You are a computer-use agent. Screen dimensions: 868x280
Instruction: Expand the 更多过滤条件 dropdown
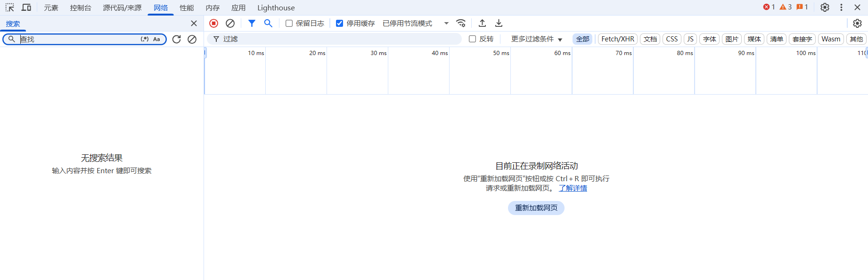tap(537, 39)
